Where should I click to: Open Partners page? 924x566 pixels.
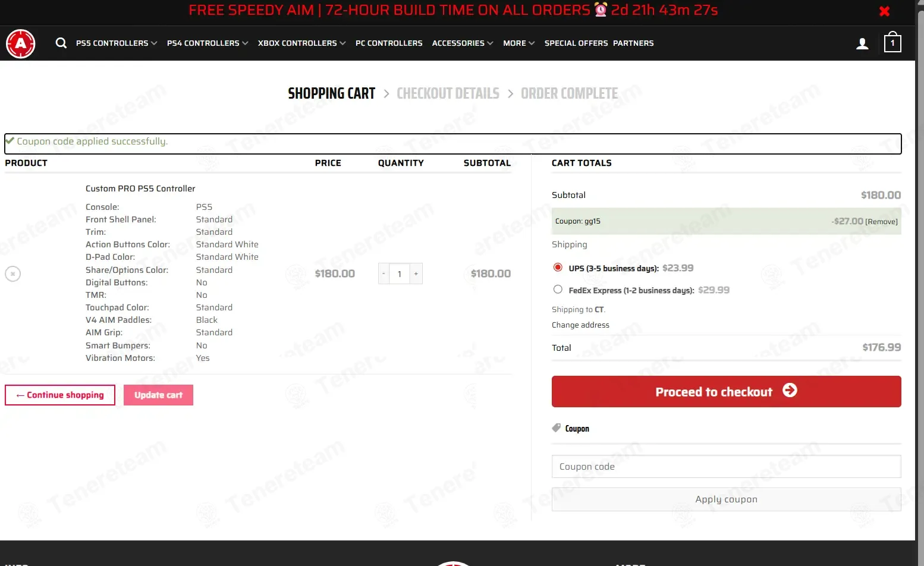(633, 43)
